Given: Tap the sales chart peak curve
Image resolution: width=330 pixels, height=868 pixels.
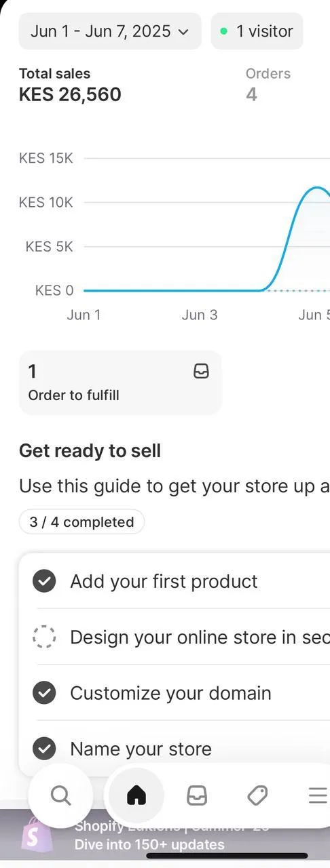Looking at the screenshot, I should [x=314, y=189].
